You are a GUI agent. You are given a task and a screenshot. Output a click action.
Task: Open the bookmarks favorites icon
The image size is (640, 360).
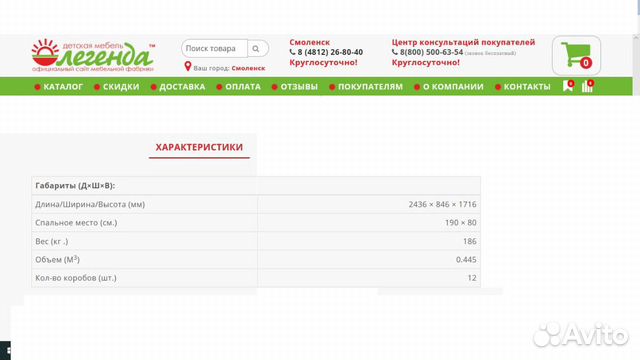(x=568, y=86)
